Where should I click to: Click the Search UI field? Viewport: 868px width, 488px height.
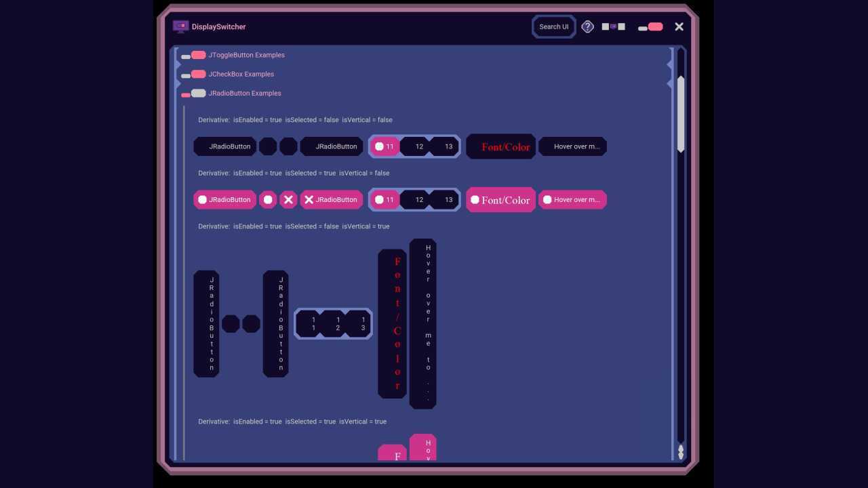[554, 26]
